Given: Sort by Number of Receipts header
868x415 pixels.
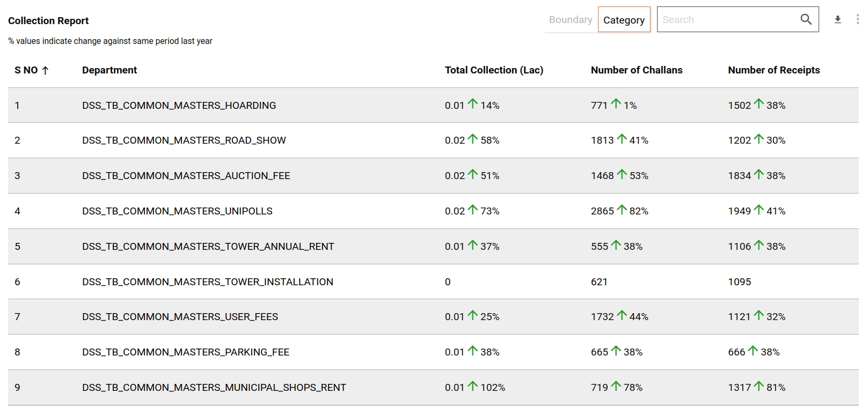Looking at the screenshot, I should point(774,70).
